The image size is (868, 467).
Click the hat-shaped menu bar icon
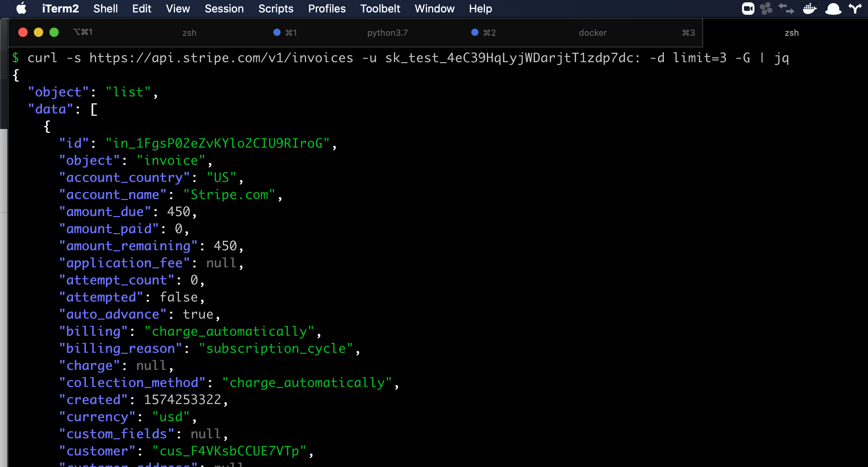coord(833,9)
